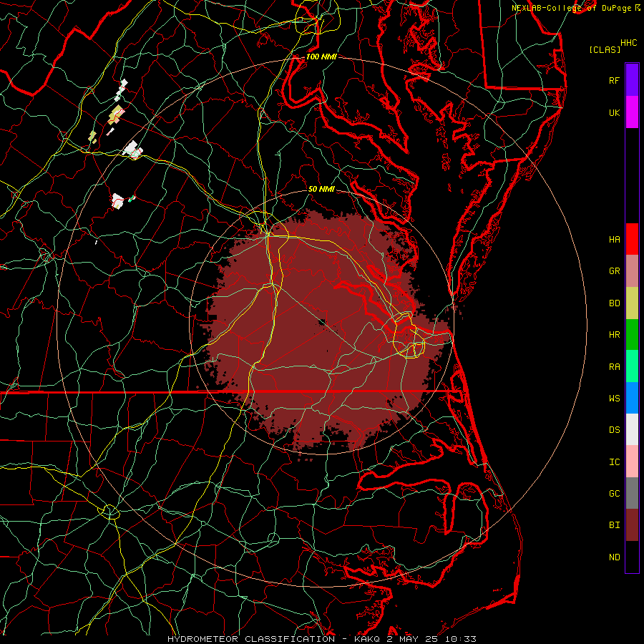This screenshot has width=644, height=644.
Task: Click the WS blue legend swatch
Action: [x=632, y=398]
